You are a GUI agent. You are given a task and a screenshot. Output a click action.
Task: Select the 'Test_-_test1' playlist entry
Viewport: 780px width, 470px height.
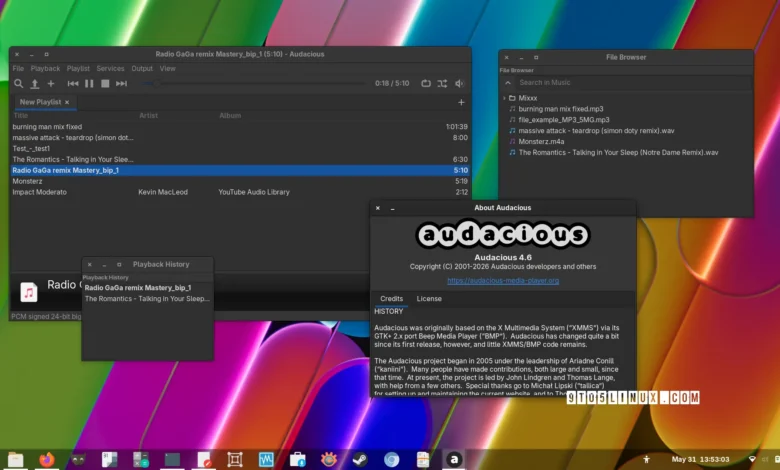click(240, 149)
